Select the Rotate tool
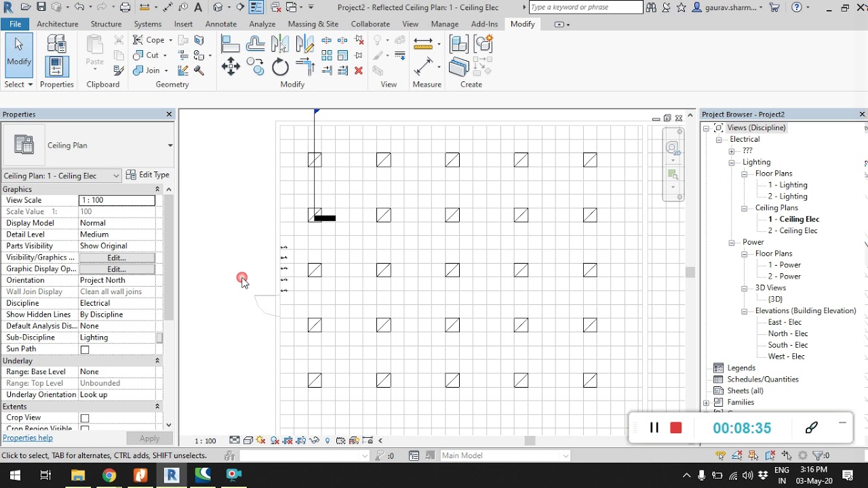This screenshot has width=868, height=488. (280, 66)
